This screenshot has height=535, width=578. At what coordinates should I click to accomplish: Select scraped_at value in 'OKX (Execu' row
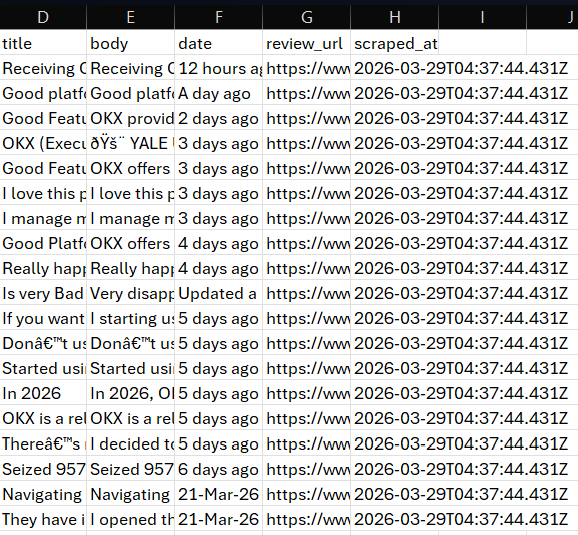[x=461, y=143]
